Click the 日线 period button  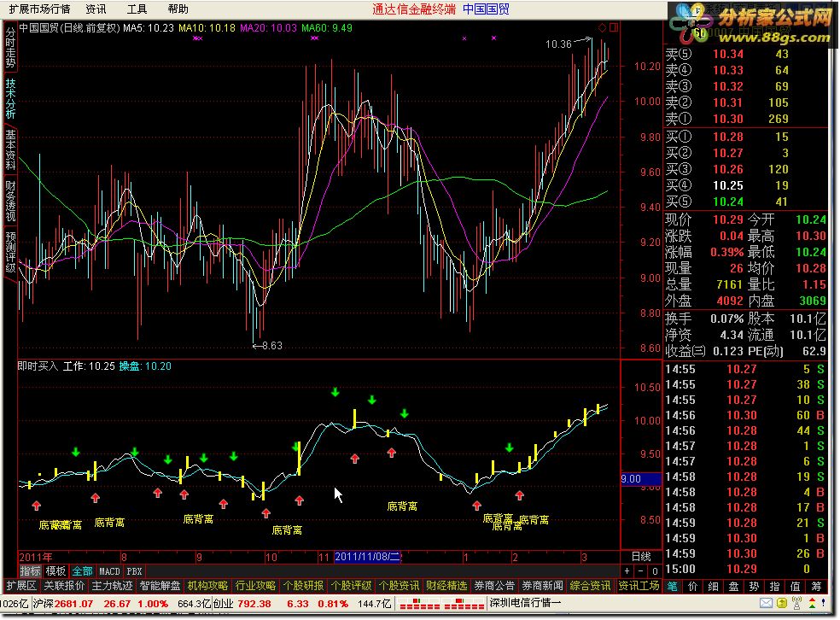(x=641, y=558)
